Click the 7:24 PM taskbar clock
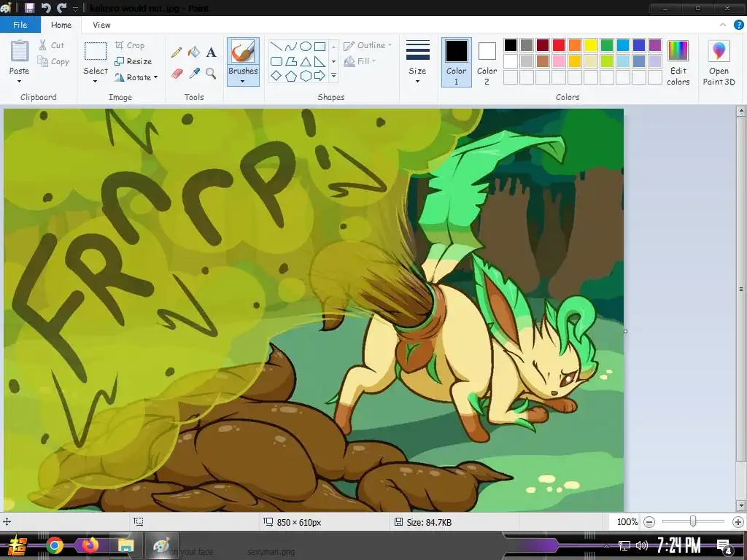 click(679, 545)
